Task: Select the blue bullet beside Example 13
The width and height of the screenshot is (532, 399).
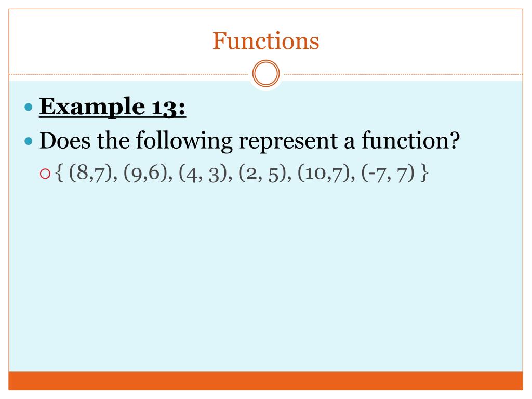Action: click(x=29, y=107)
